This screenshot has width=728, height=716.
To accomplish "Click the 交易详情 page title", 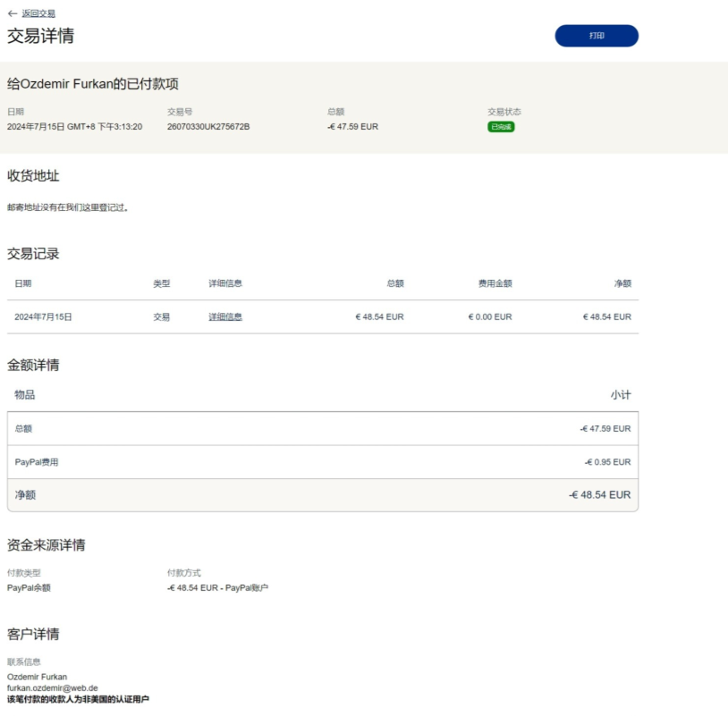I will [41, 36].
